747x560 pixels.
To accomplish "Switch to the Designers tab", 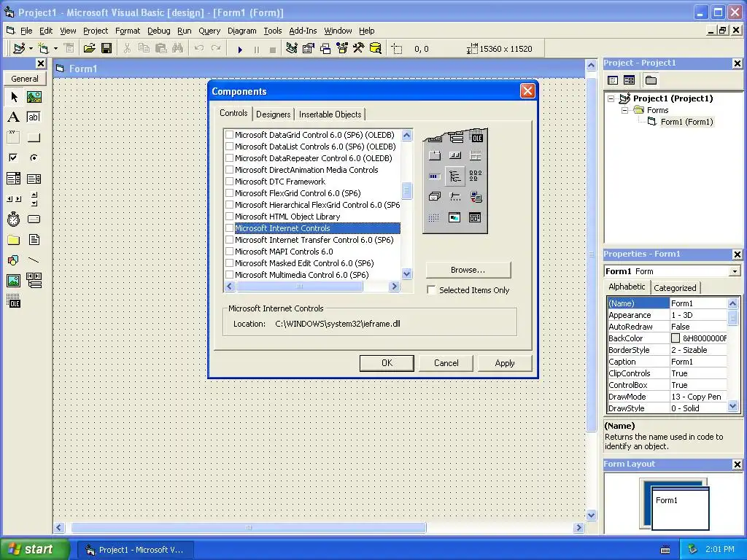I will (x=273, y=114).
